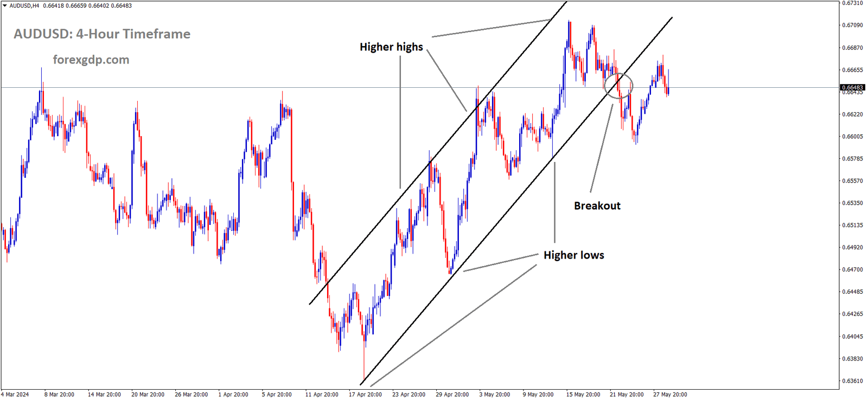The width and height of the screenshot is (868, 400).
Task: Click the 9 May 20:00 time label
Action: [538, 395]
